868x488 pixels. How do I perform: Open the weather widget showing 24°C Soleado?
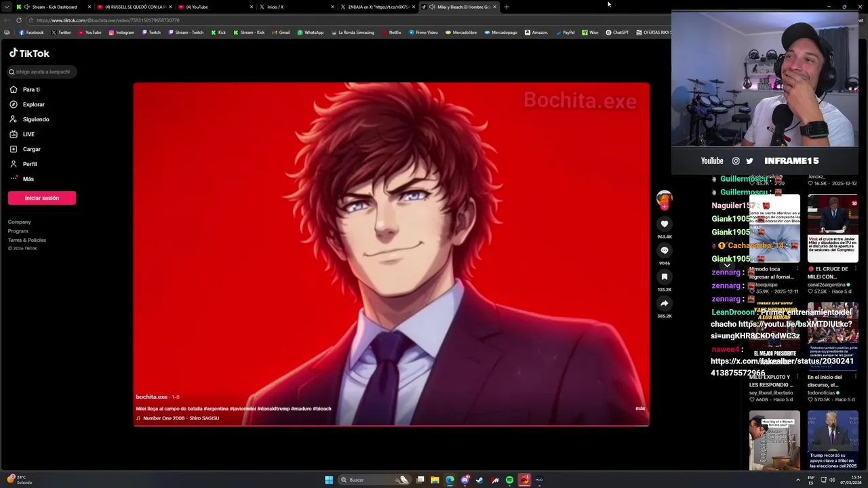tap(20, 480)
